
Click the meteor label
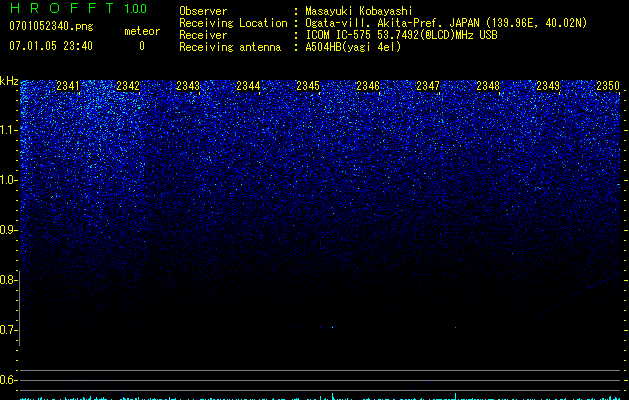(x=142, y=31)
